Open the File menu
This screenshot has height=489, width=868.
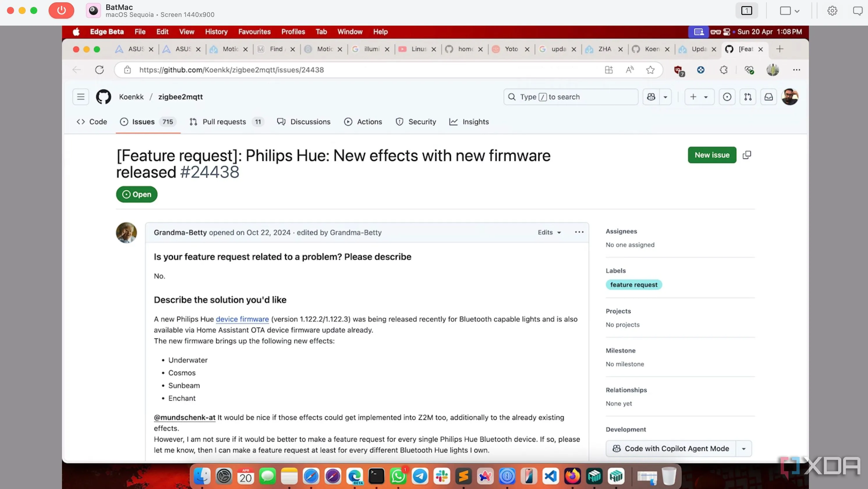[140, 32]
